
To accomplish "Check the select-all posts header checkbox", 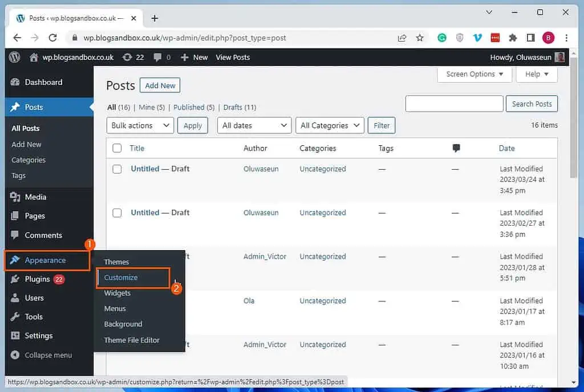I will pyautogui.click(x=116, y=148).
